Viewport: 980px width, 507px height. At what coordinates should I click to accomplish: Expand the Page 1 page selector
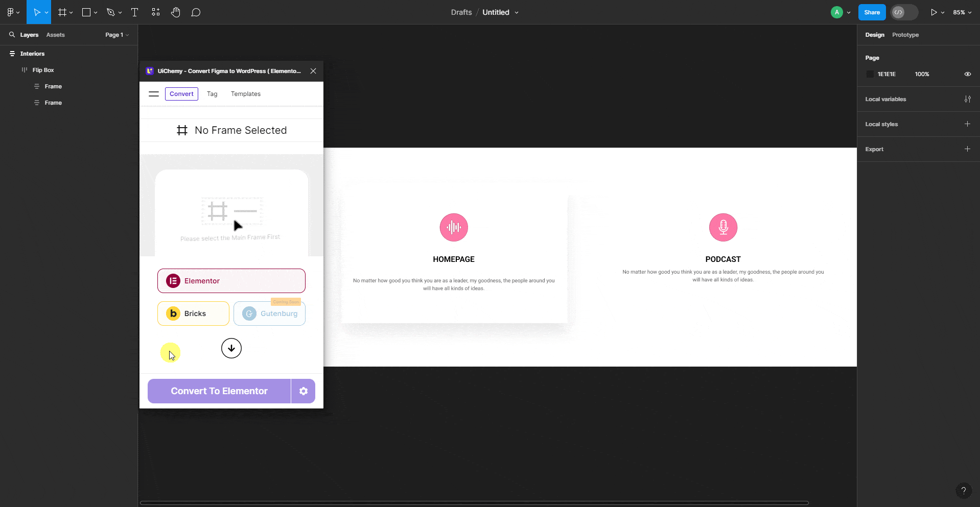pos(116,35)
